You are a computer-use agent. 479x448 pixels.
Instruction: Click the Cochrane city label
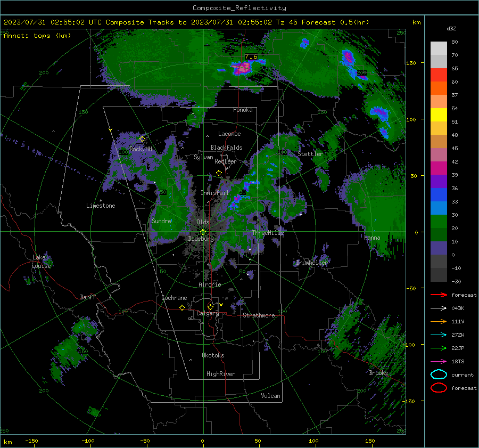coord(174,298)
